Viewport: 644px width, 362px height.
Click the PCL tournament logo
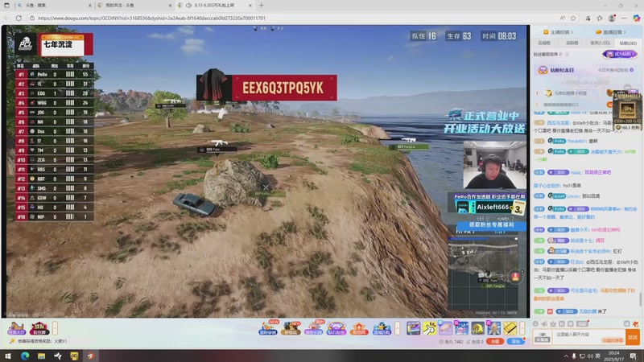26,44
